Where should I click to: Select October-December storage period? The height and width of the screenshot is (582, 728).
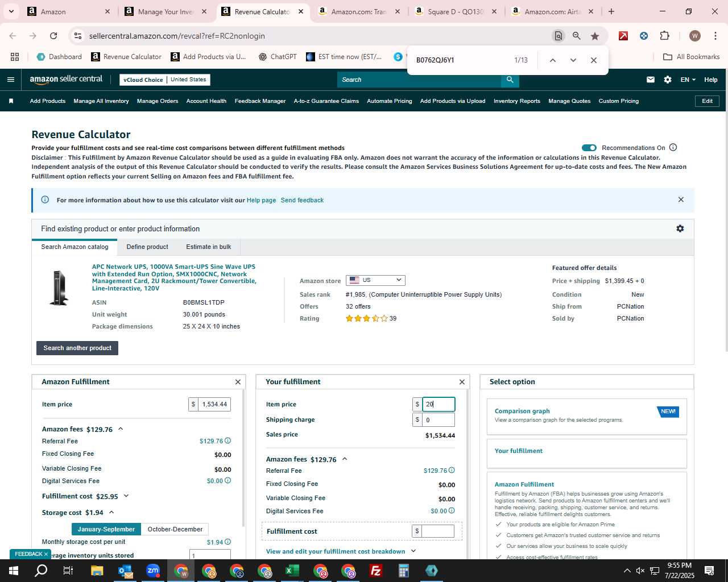[175, 529]
